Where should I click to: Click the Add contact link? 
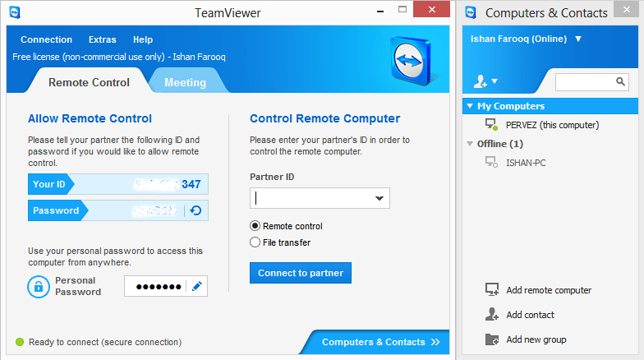click(531, 315)
